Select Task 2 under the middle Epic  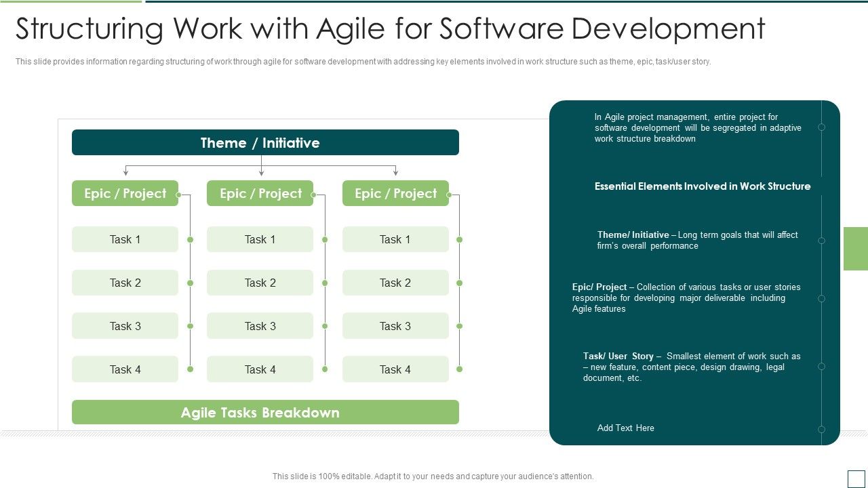tap(260, 283)
